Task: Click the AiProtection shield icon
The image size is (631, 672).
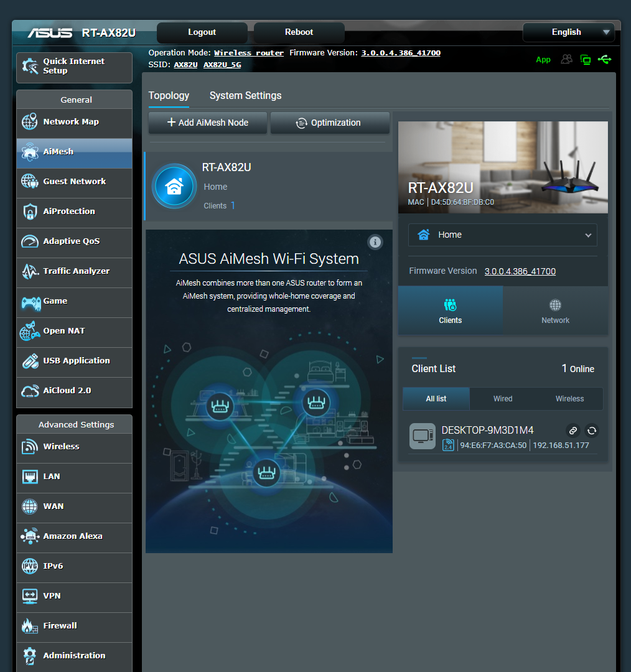Action: [x=30, y=212]
